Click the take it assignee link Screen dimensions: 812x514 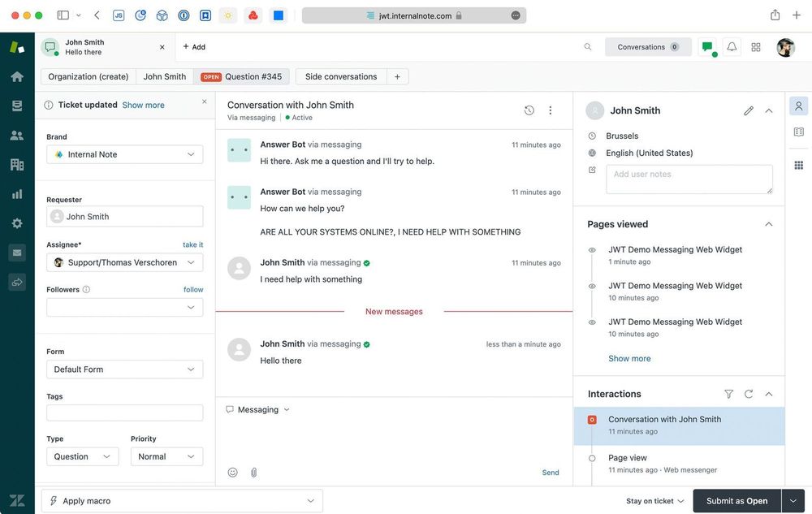tap(192, 244)
